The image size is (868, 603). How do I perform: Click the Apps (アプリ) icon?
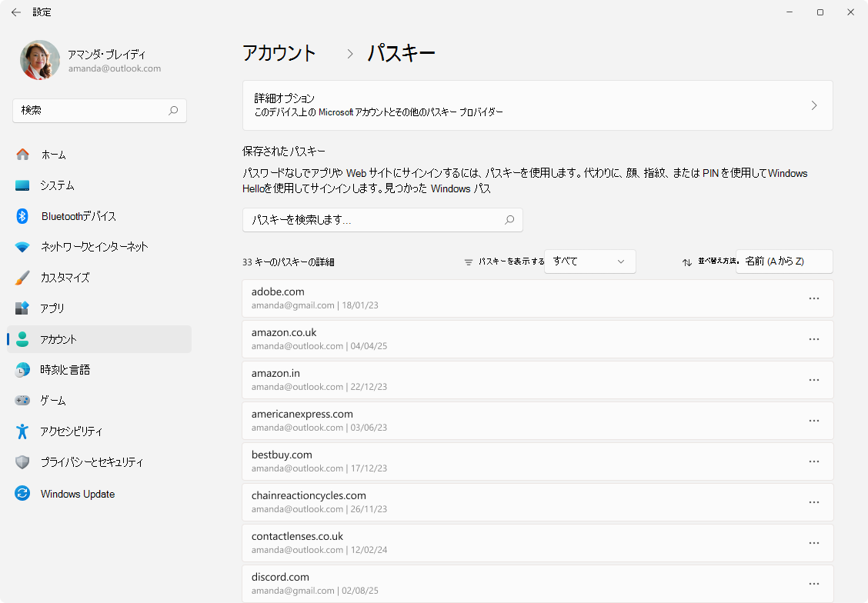22,308
